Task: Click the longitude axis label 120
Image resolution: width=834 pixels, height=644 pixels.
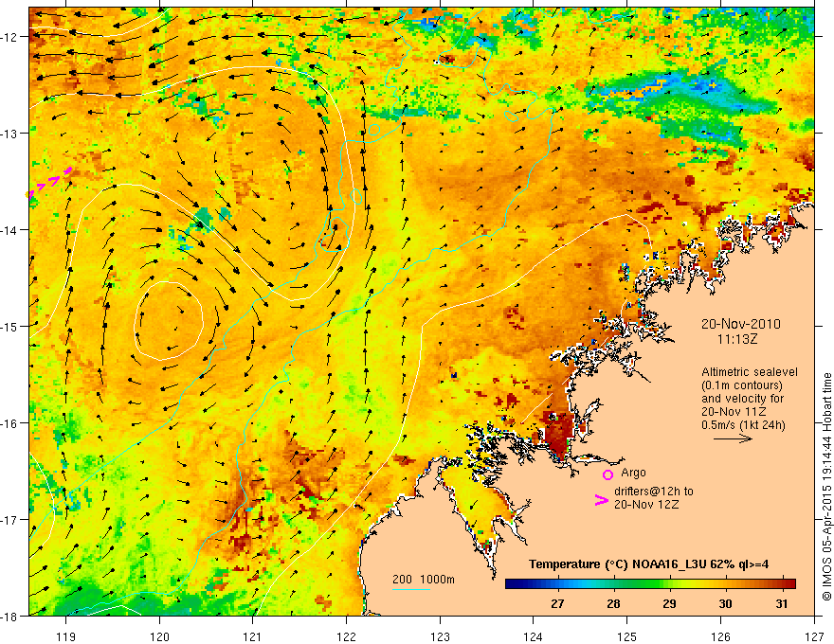Action: pyautogui.click(x=159, y=636)
